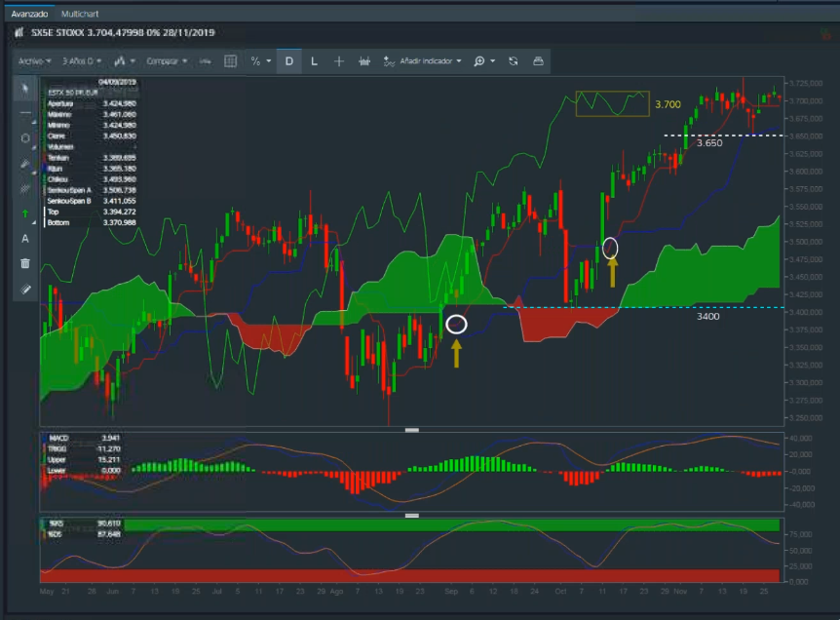840x620 pixels.
Task: Click the refresh chart icon
Action: 511,60
